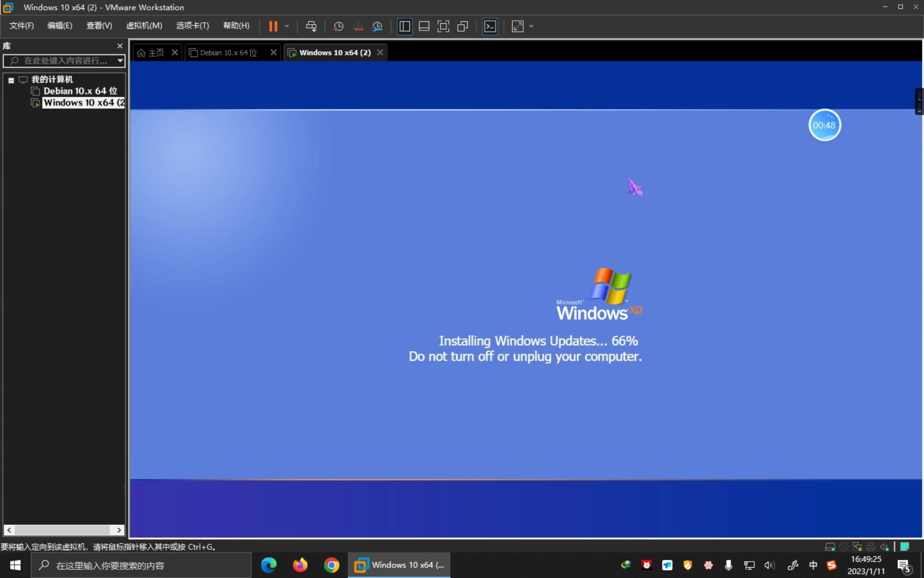Revert the VM to its snapshot
Viewport: 924px width, 578px height.
(357, 26)
